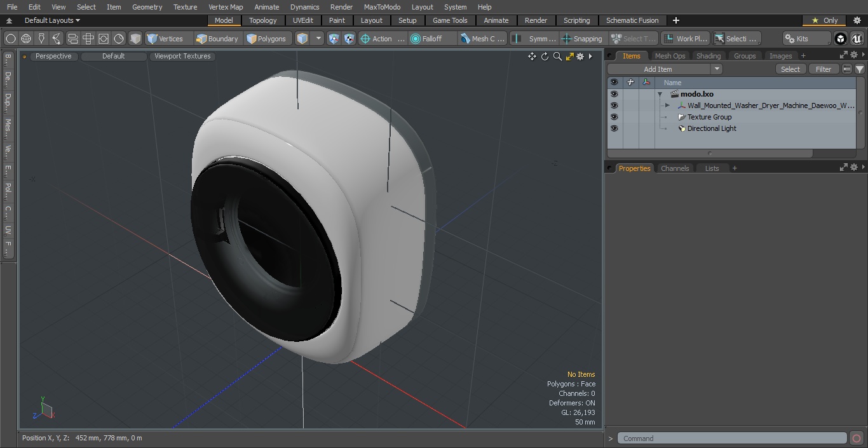Select Polygons selection mode
Viewport: 868px width, 448px height.
(266, 39)
